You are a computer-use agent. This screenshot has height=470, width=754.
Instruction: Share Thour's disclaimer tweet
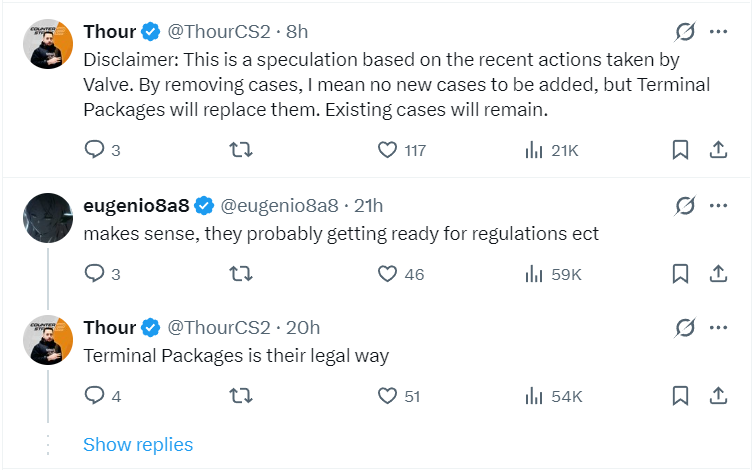coord(717,150)
